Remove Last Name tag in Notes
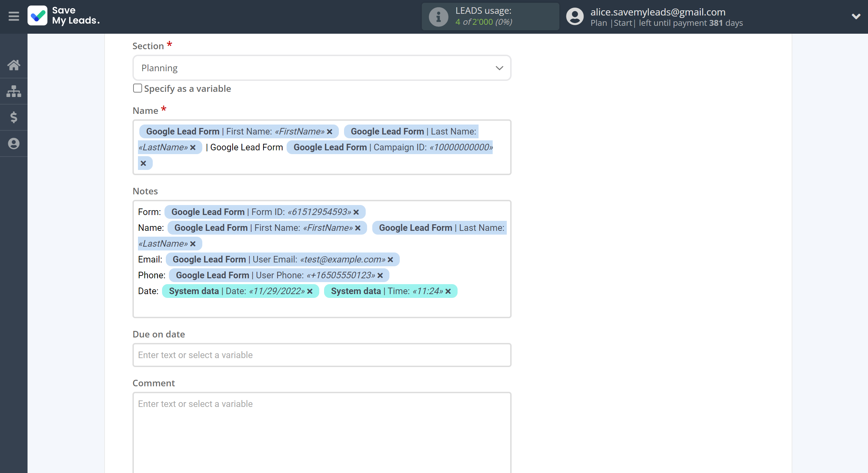The width and height of the screenshot is (868, 473). [193, 244]
